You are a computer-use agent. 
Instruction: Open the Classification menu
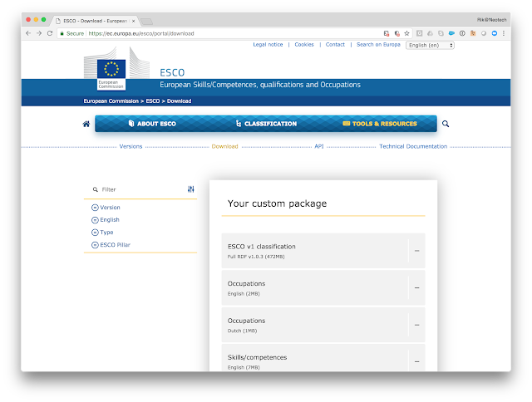(266, 124)
